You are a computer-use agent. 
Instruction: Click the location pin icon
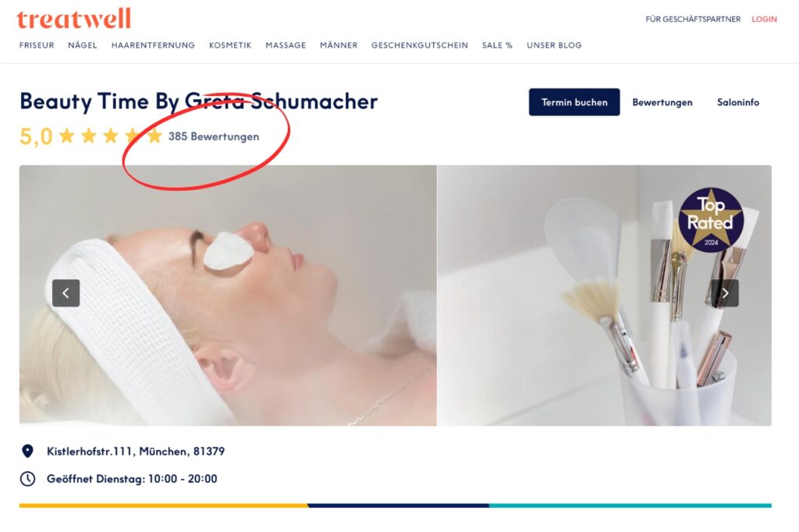tap(27, 451)
